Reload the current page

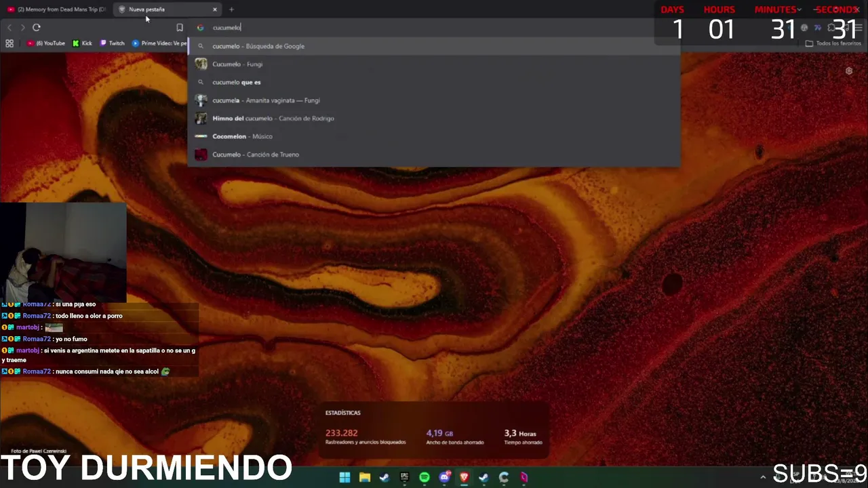pyautogui.click(x=37, y=27)
